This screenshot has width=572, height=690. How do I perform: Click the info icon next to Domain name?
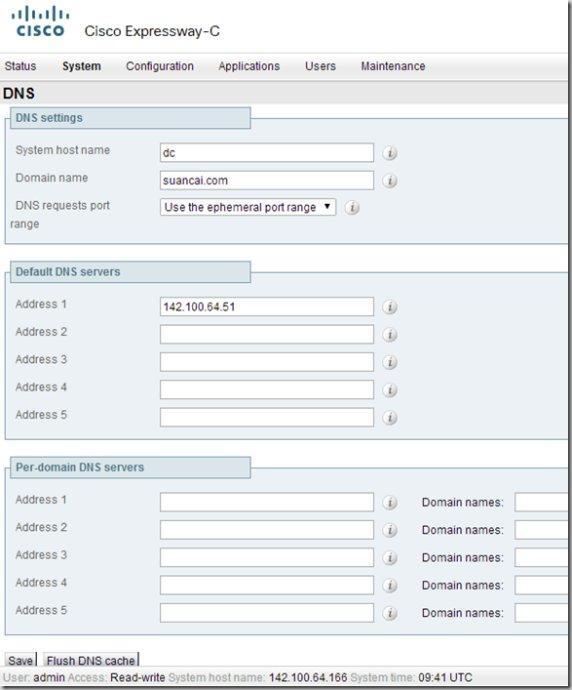[x=389, y=181]
